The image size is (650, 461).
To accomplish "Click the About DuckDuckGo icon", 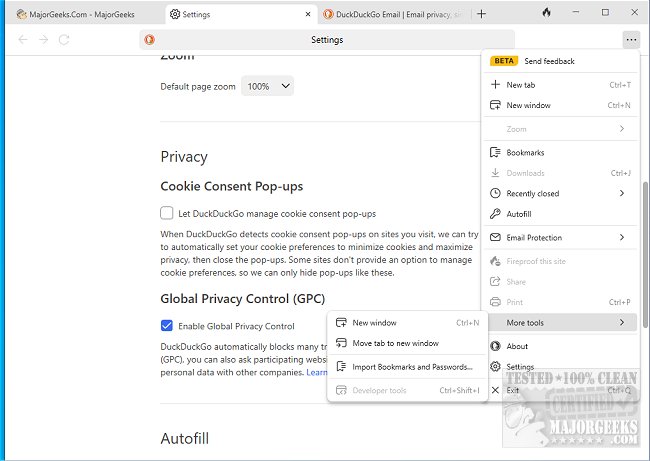I will 495,346.
